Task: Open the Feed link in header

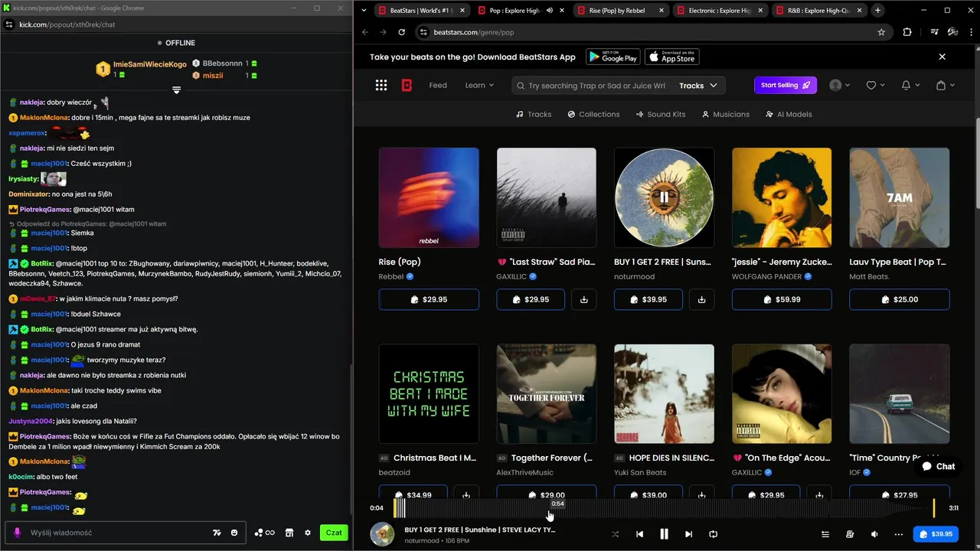Action: pyautogui.click(x=438, y=85)
